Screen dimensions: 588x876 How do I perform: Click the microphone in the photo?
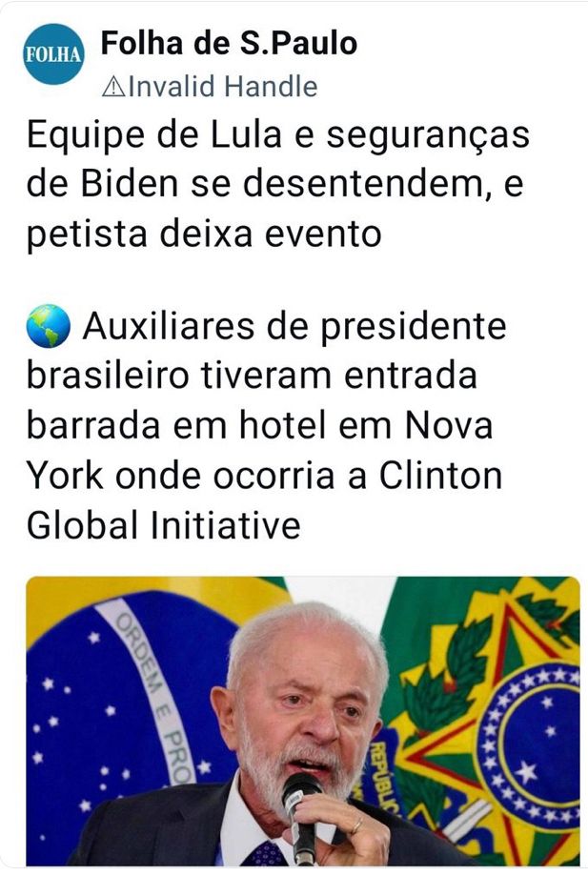(302, 816)
